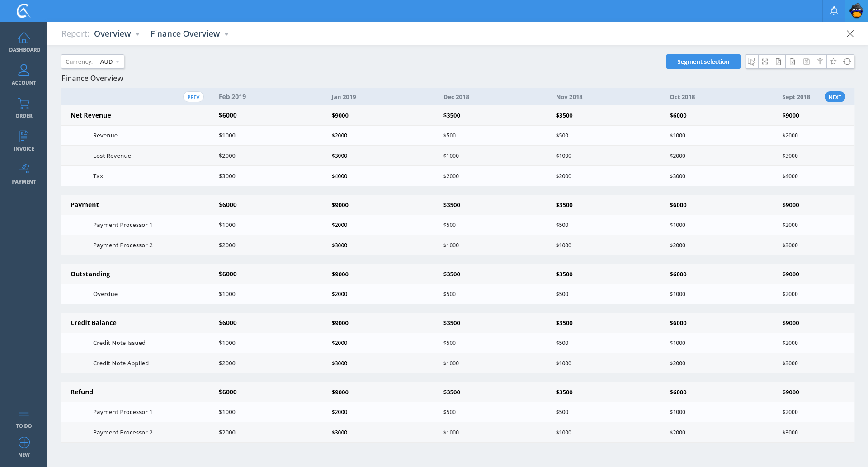
Task: Click the select cursor tool icon
Action: [751, 61]
